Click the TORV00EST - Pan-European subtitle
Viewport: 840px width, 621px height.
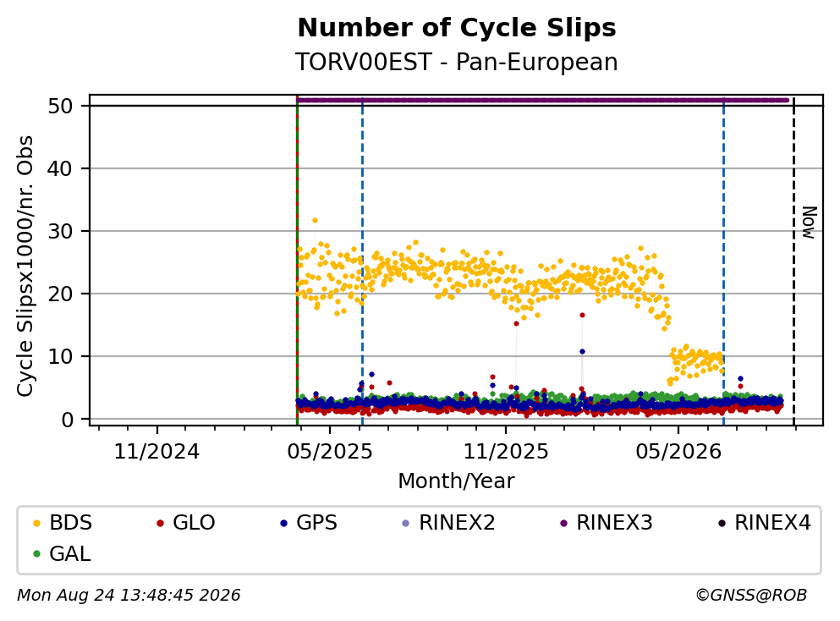457,62
